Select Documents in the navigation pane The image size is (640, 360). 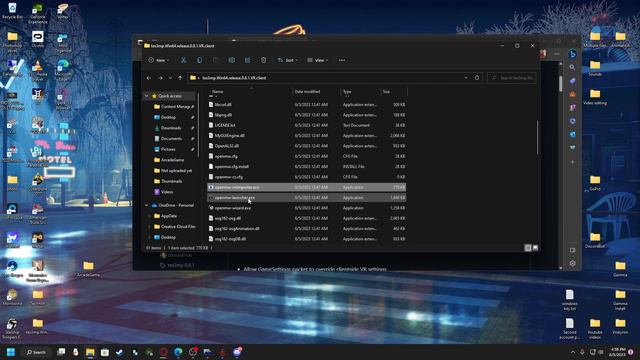pyautogui.click(x=171, y=138)
